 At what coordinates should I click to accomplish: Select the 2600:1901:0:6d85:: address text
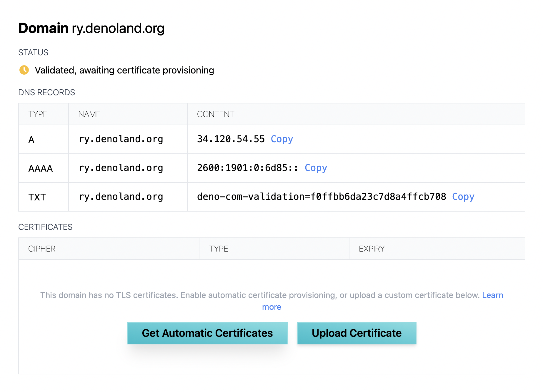click(x=247, y=168)
